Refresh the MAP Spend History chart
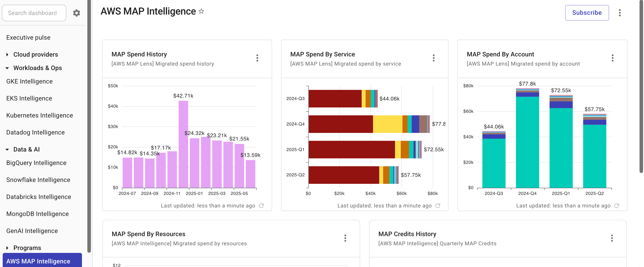This screenshot has height=267, width=644. [261, 205]
